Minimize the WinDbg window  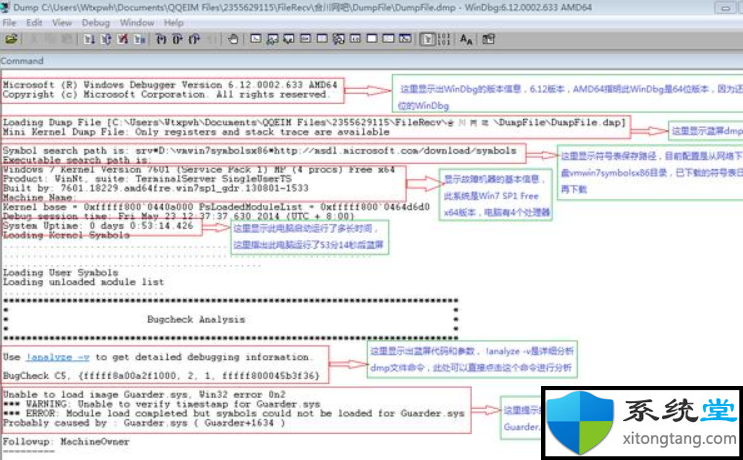pos(725,8)
